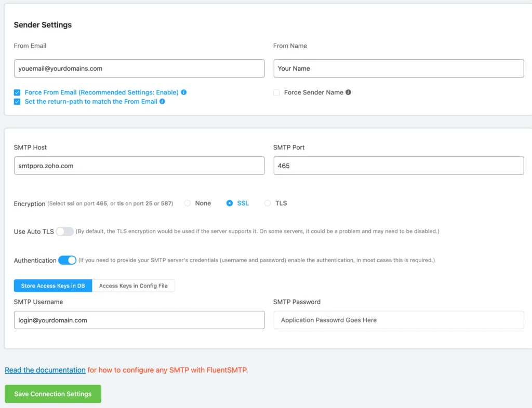Viewport: 532px width, 408px height.
Task: Click the Force From Email label text
Action: pos(101,92)
